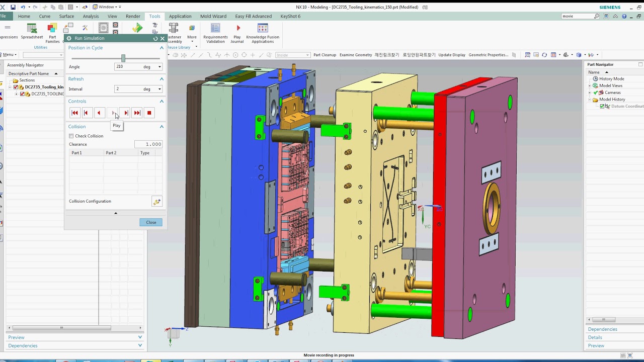This screenshot has height=362, width=644.
Task: Open Collision Configuration settings icon
Action: pos(157,202)
